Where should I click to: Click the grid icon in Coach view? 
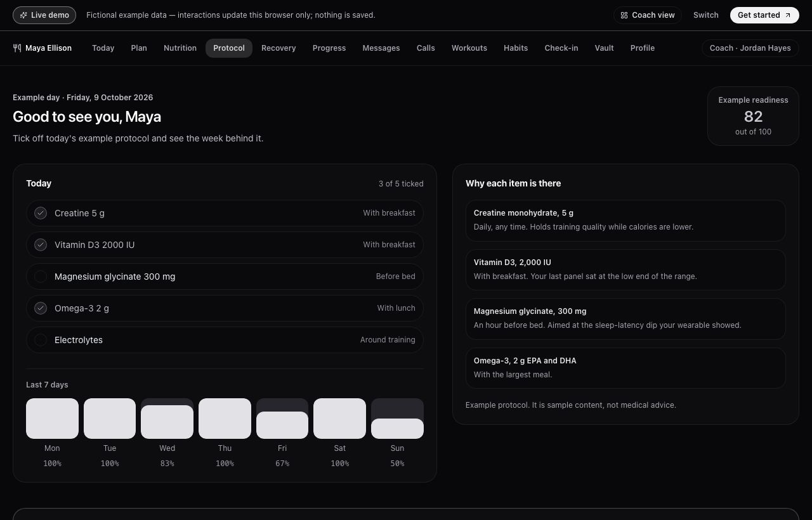tap(624, 15)
